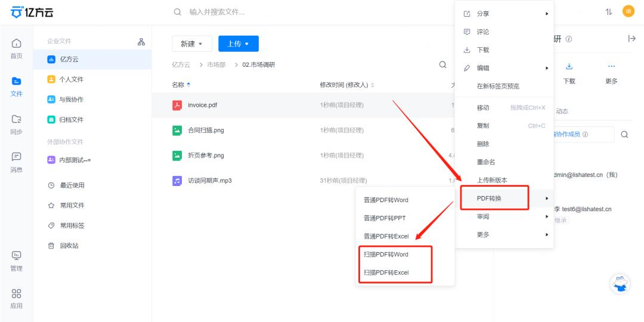Expand the 编辑 submenu in context menu

(x=547, y=68)
